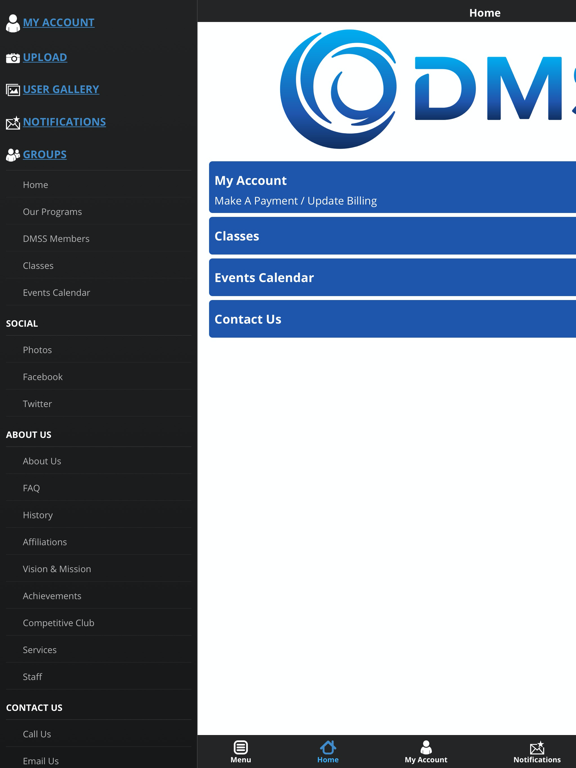Open the NOTIFICATIONS sidebar link
The width and height of the screenshot is (576, 768).
(64, 122)
